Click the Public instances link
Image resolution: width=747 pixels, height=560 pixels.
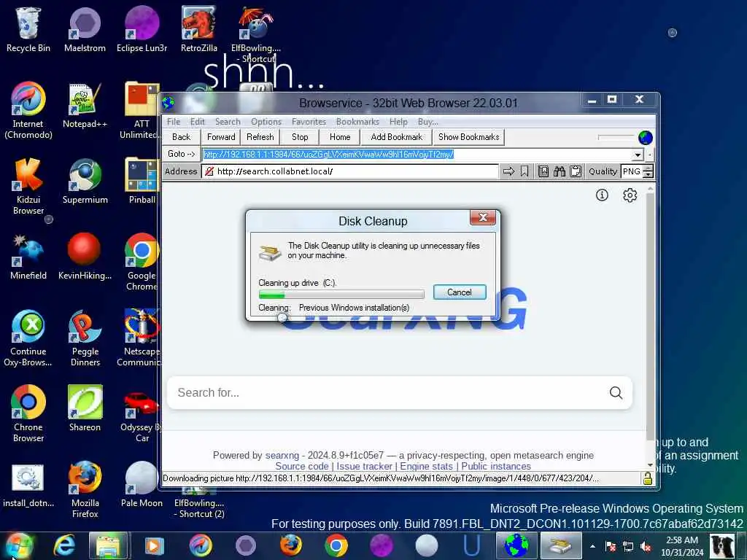(496, 467)
